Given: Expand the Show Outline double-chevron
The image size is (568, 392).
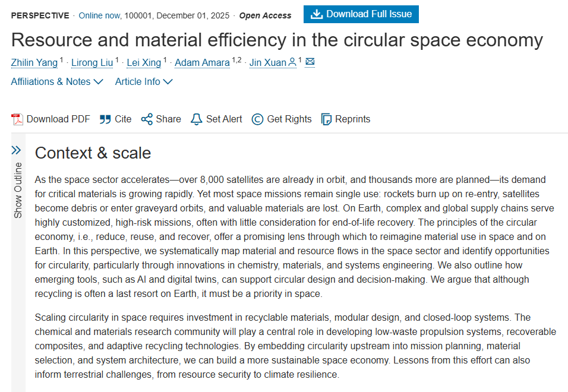Looking at the screenshot, I should point(17,150).
